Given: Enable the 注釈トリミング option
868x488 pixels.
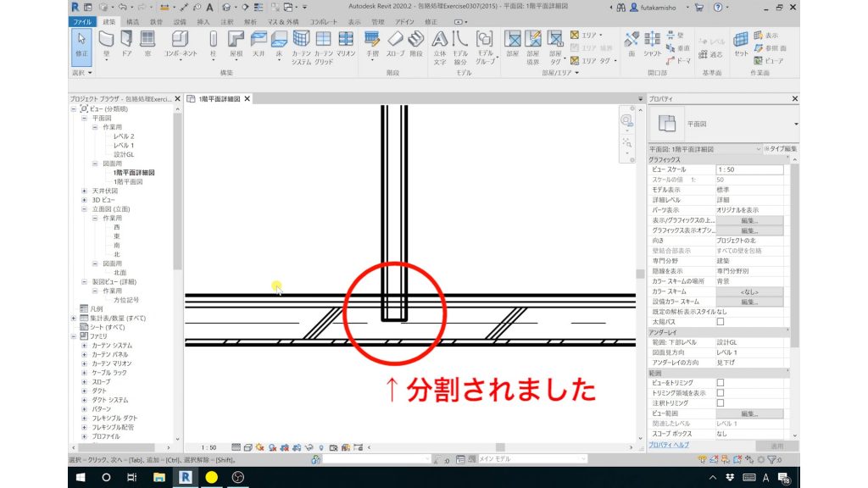Looking at the screenshot, I should click(721, 402).
